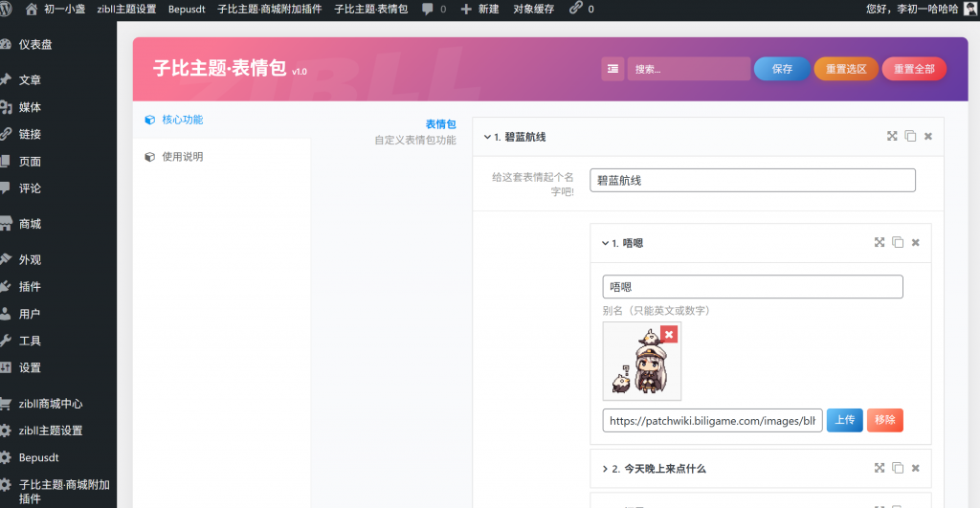Click the WordPress logo in admin bar

tap(8, 9)
